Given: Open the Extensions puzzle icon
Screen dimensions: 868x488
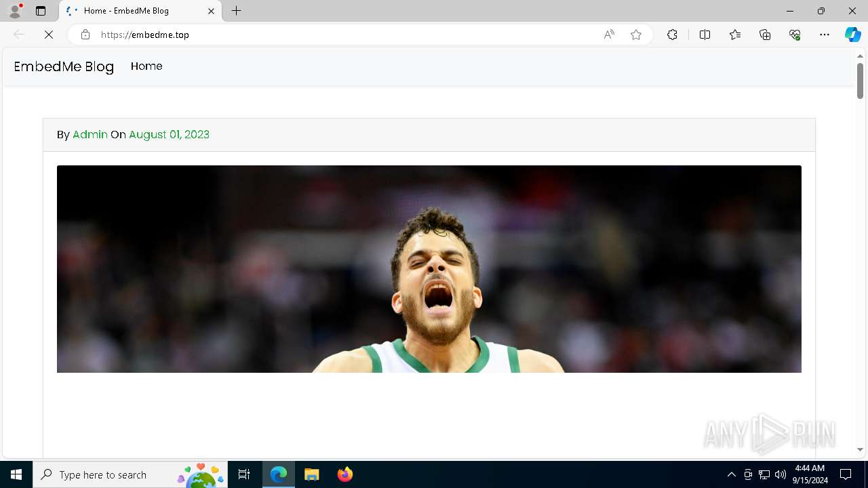Looking at the screenshot, I should [x=672, y=35].
